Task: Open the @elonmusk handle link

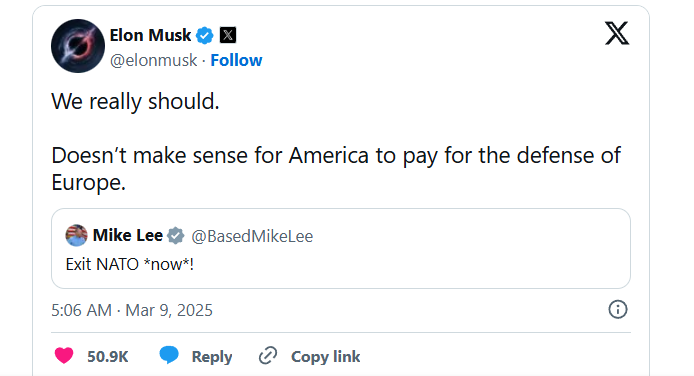Action: tap(154, 60)
